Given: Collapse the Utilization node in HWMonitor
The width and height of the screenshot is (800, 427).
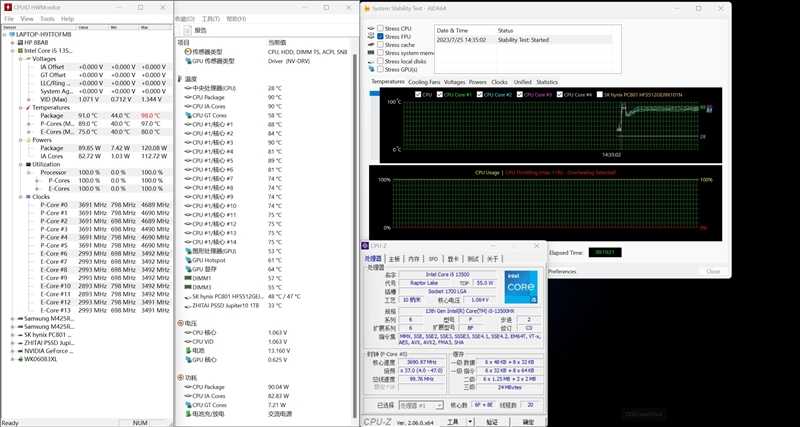Looking at the screenshot, I should [x=21, y=164].
